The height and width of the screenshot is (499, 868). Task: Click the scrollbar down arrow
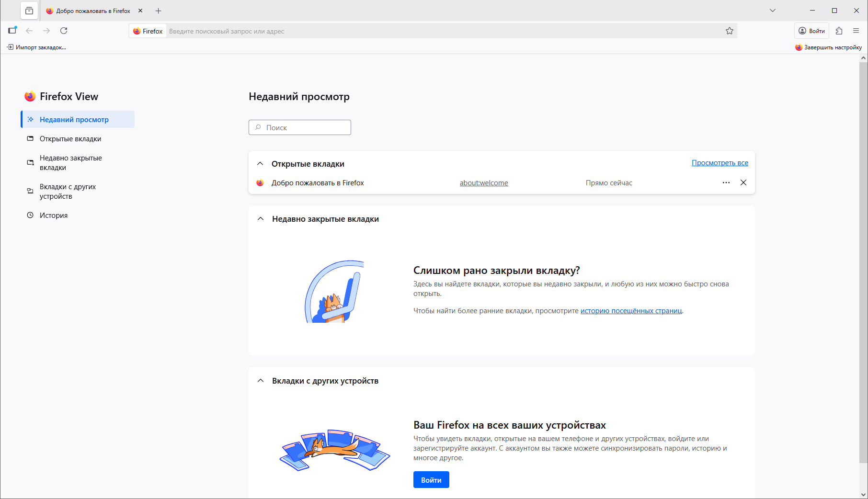coord(863,494)
